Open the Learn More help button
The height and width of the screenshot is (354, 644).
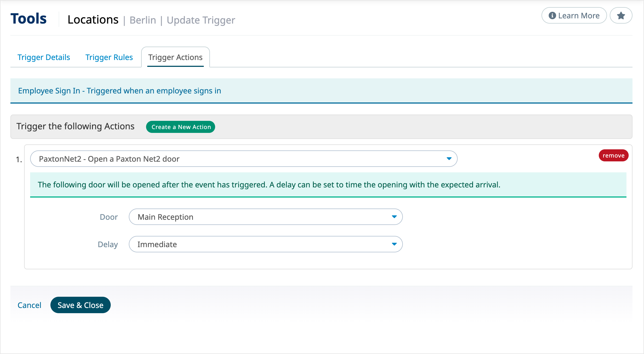click(x=574, y=16)
